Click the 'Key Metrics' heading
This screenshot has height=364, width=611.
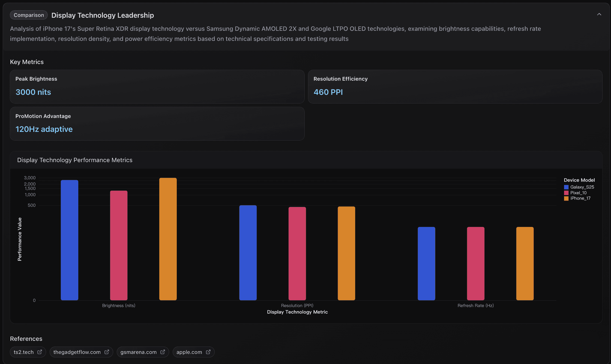click(x=27, y=62)
